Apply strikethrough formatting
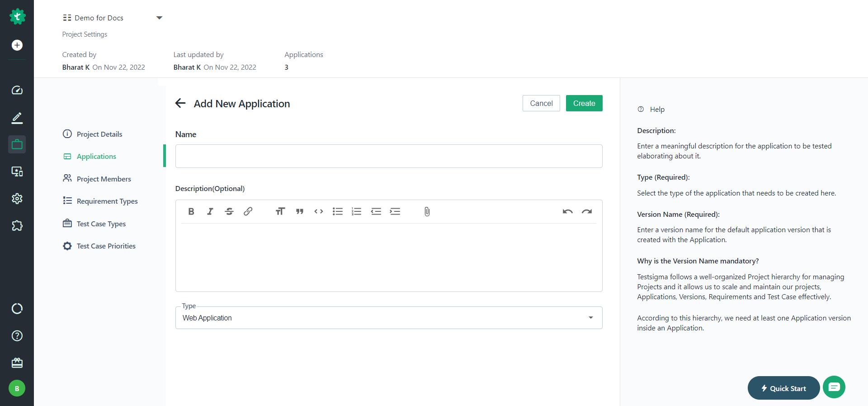This screenshot has height=406, width=868. coord(229,211)
